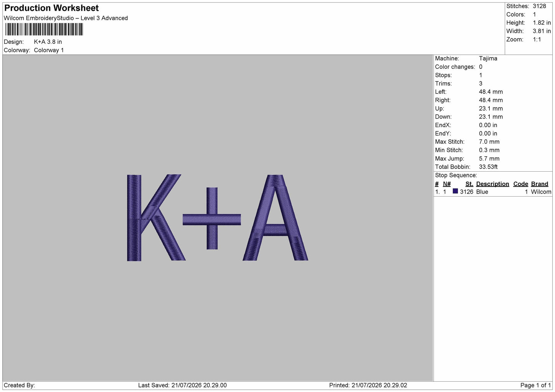This screenshot has width=555, height=392.
Task: Click the 'Printed: 21/07/2026 20.29.02' text
Action: click(368, 385)
